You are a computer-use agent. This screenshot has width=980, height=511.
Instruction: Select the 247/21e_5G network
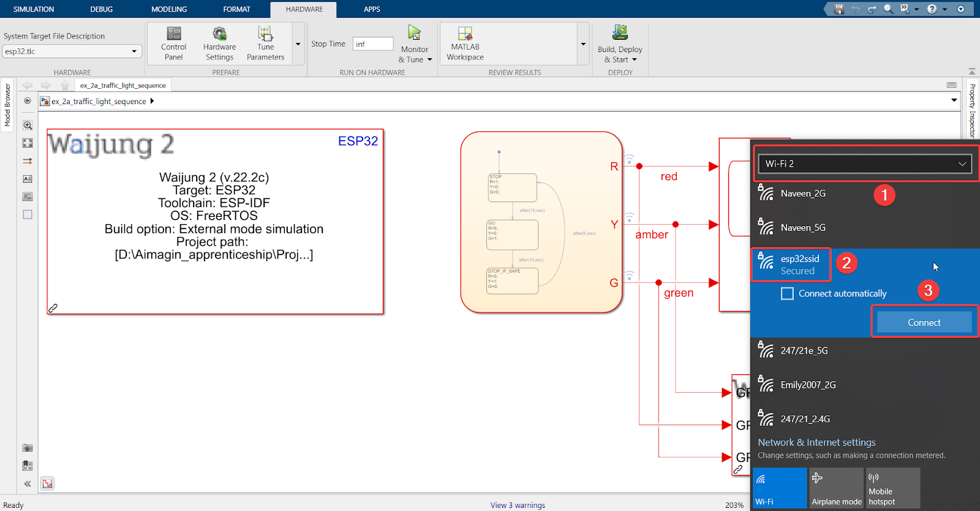(865, 350)
